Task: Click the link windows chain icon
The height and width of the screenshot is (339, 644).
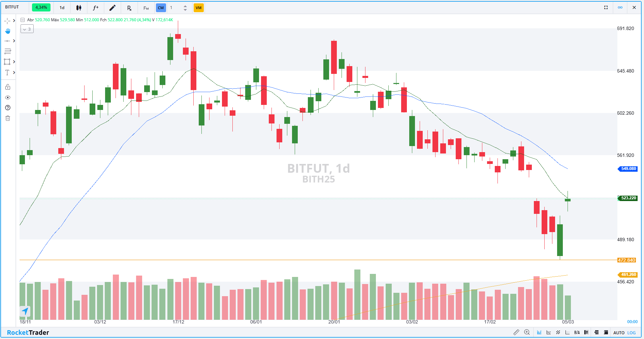Action: point(620,7)
